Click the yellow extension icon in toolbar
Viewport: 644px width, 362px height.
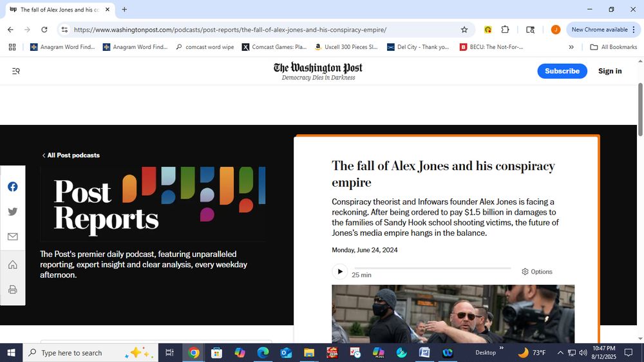click(488, 30)
